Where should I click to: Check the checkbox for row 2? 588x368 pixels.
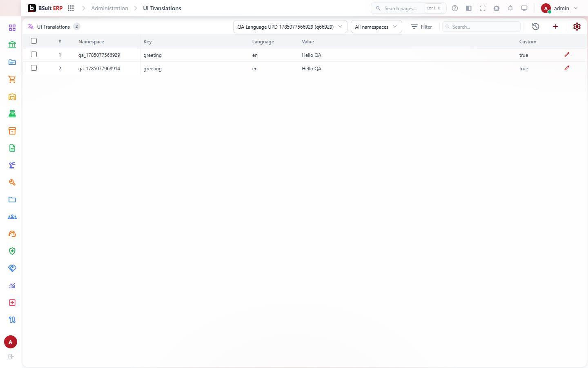34,68
